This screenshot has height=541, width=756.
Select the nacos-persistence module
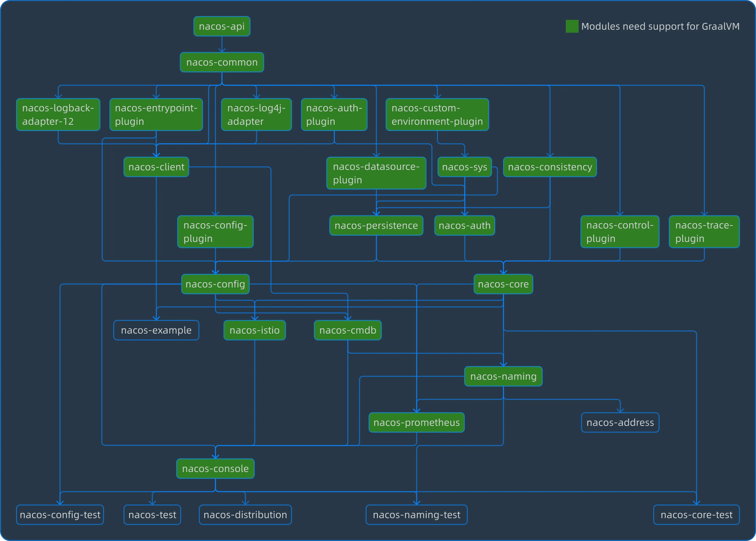[x=376, y=225]
